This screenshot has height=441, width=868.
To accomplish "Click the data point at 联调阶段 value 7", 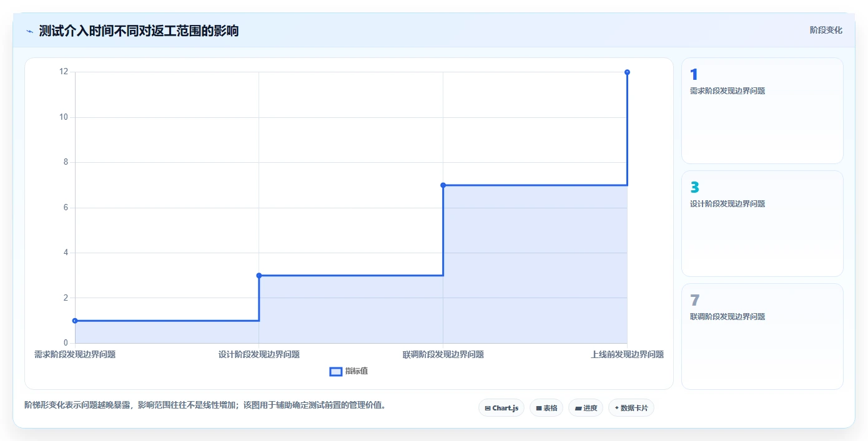I will 443,185.
